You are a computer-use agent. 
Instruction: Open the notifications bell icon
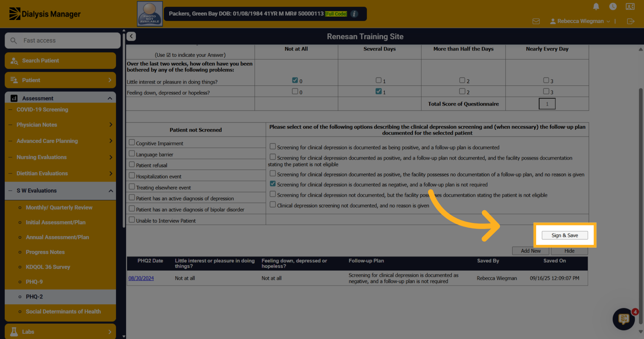pos(596,6)
